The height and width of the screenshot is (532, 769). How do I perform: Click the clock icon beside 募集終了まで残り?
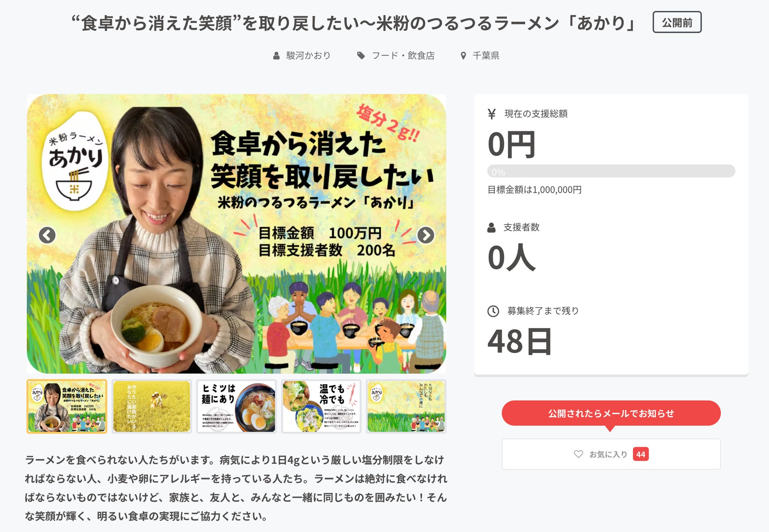tap(493, 311)
